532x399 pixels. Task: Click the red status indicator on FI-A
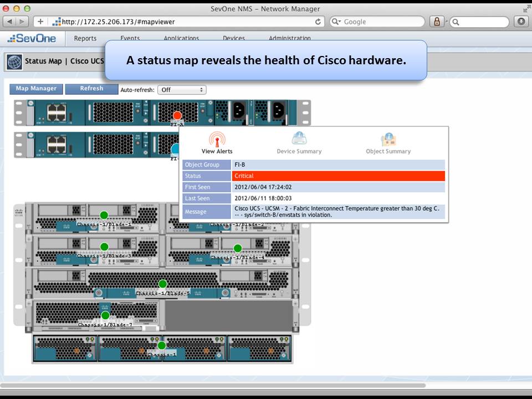coord(177,115)
